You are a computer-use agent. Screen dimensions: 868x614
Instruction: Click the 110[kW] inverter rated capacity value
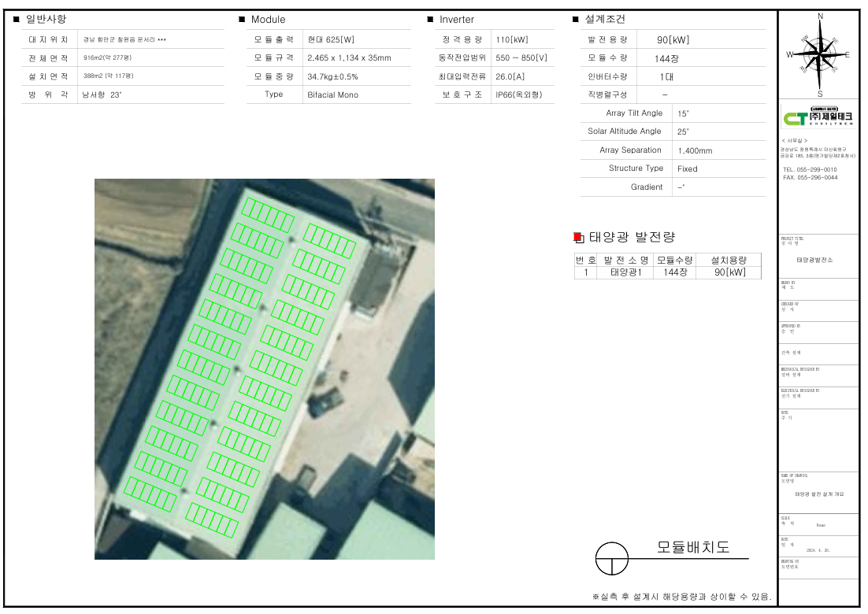click(512, 39)
